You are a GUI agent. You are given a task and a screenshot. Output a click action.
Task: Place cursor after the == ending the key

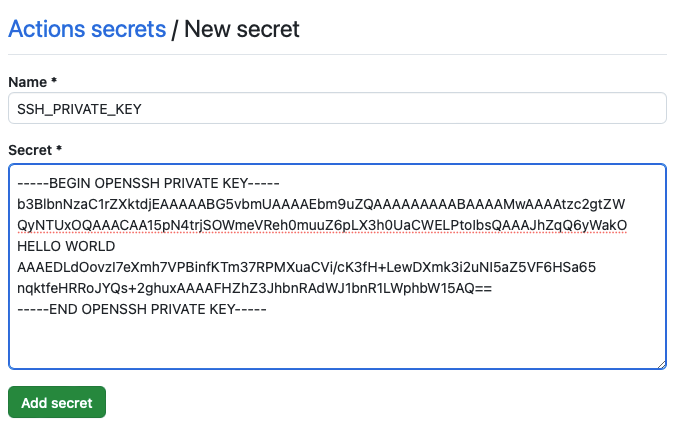(x=493, y=288)
